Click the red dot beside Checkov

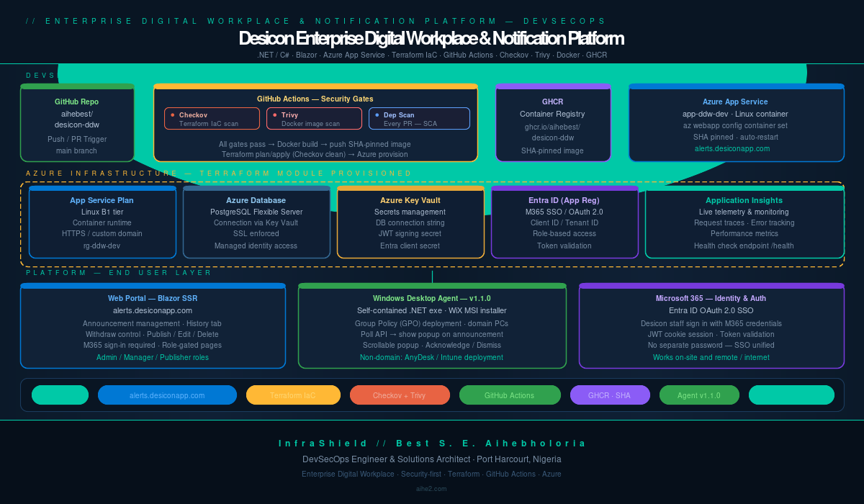(173, 114)
